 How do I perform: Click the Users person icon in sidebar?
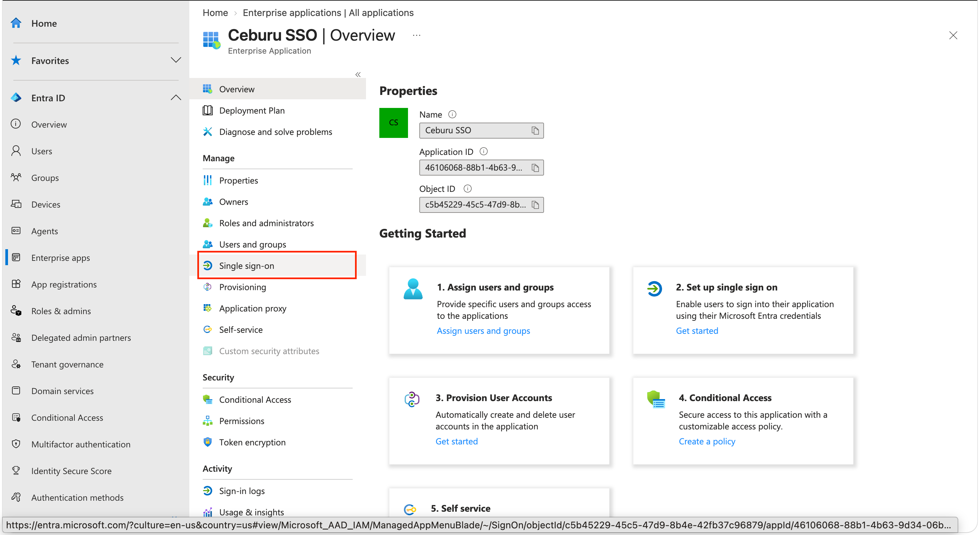point(16,151)
